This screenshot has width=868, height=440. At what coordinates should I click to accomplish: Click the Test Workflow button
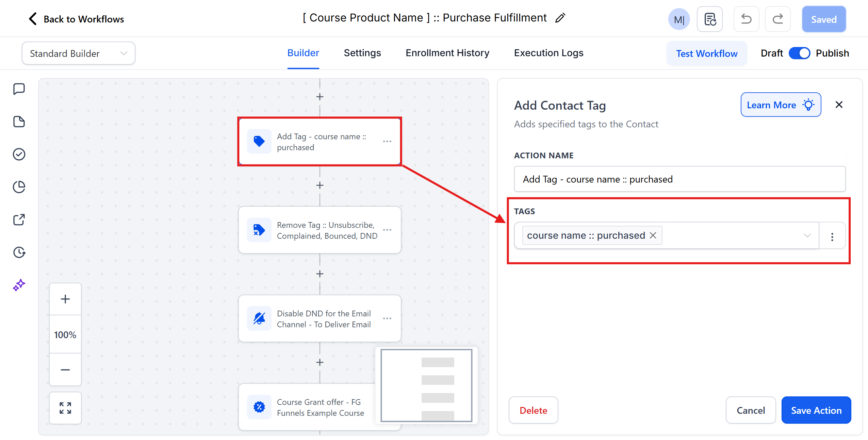point(706,53)
